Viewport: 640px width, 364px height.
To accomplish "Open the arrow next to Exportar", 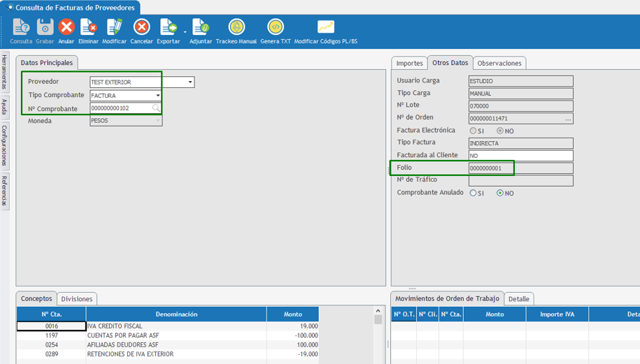I will [x=185, y=31].
